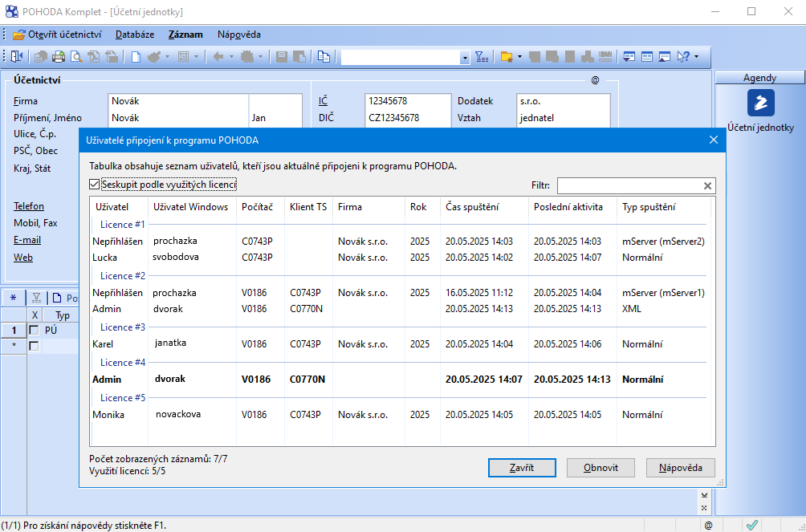Click the Web underlined label
The height and width of the screenshot is (532, 806).
point(23,258)
